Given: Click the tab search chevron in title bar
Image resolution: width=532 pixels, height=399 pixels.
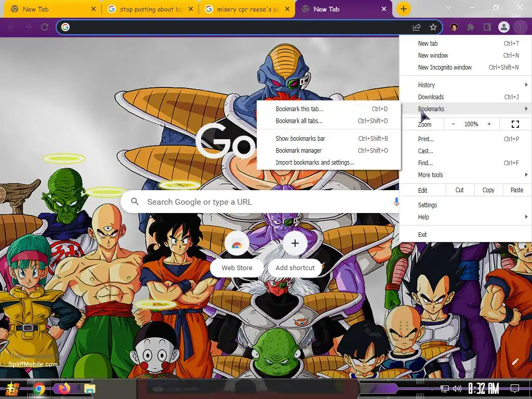Looking at the screenshot, I should pyautogui.click(x=448, y=7).
